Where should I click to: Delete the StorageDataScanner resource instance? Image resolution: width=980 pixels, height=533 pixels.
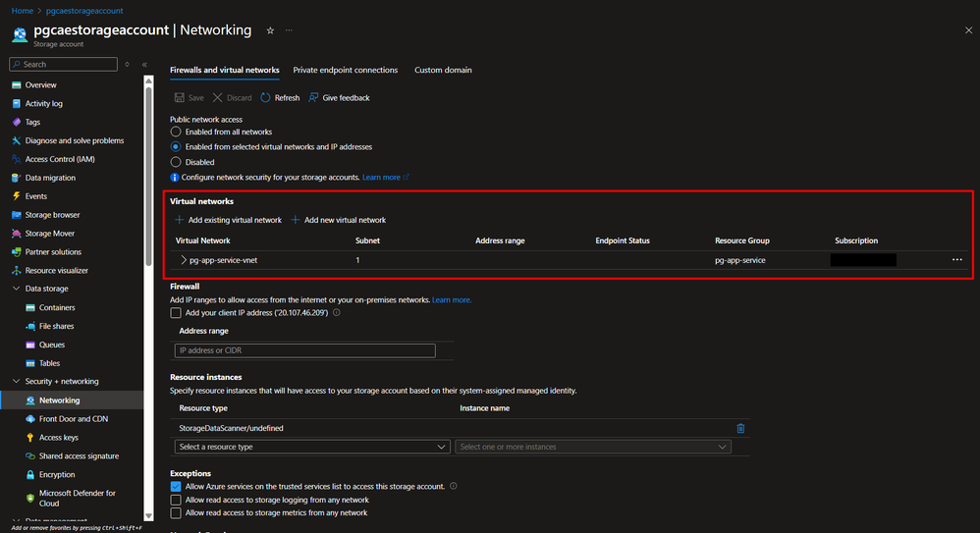[x=740, y=428]
